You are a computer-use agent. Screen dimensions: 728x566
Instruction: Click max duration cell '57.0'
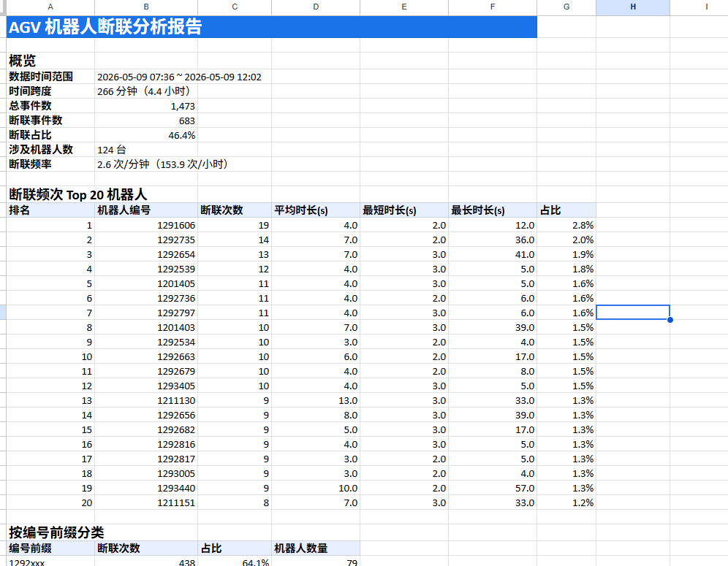[492, 488]
